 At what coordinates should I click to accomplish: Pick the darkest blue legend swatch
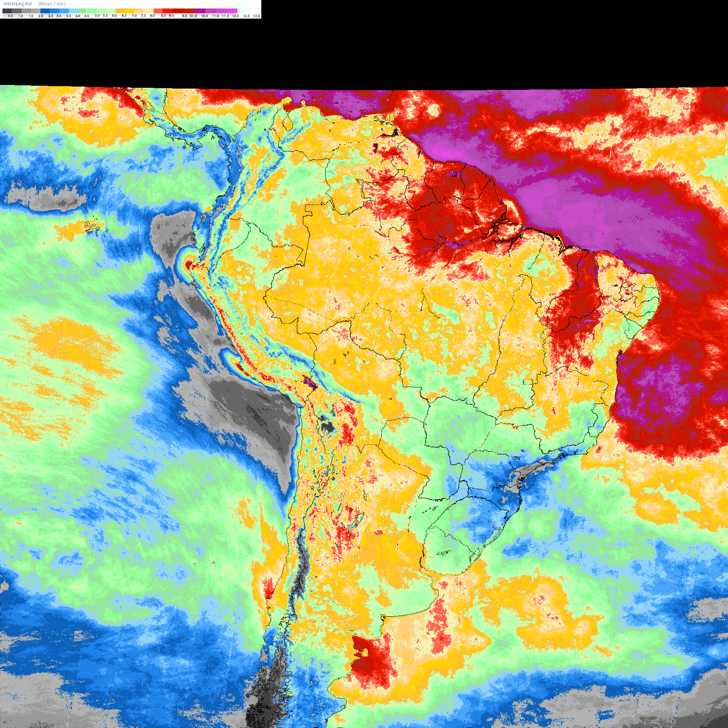tap(45, 11)
